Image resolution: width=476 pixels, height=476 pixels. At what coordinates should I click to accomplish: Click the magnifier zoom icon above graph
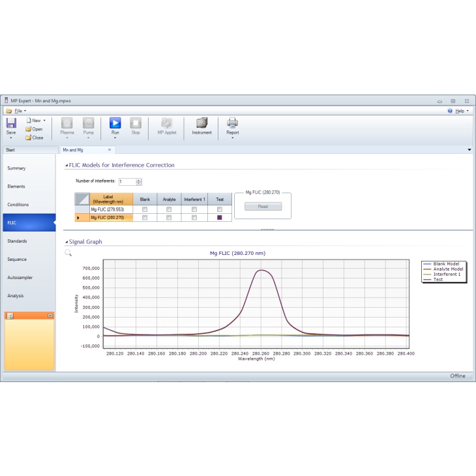point(68,252)
